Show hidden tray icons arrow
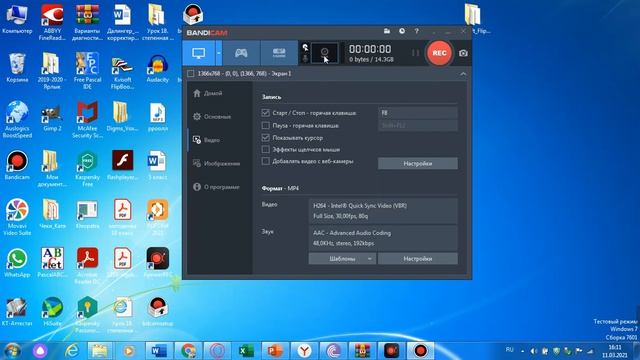This screenshot has width=640, height=360. coord(522,351)
